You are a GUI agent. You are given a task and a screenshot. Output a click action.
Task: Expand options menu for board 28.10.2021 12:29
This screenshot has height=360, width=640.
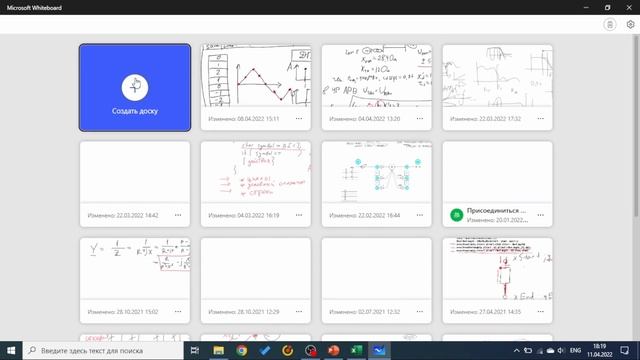299,311
